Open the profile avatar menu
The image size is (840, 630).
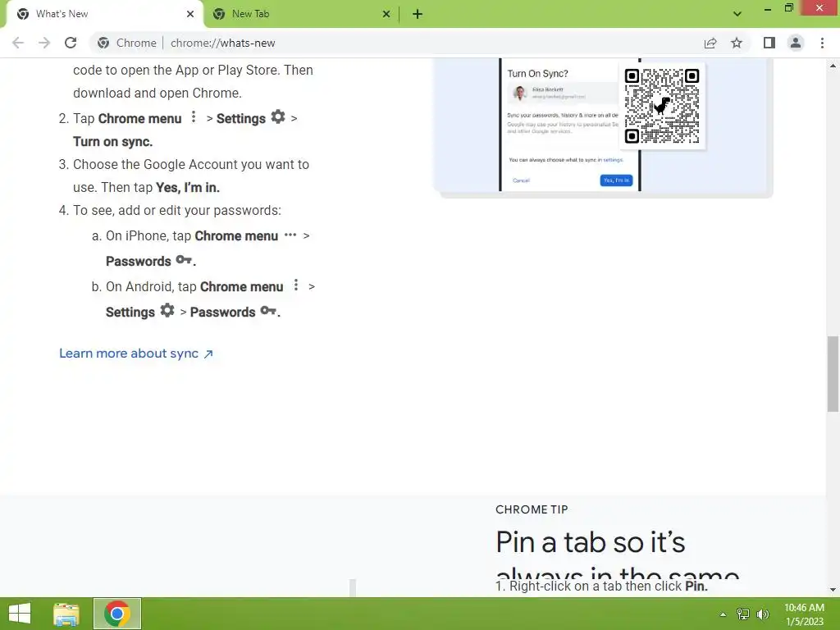click(796, 43)
